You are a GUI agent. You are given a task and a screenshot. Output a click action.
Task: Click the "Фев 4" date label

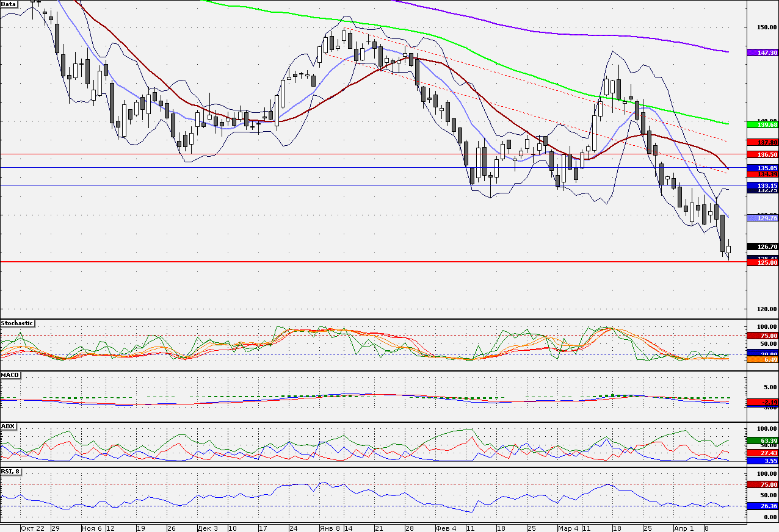[x=446, y=528]
